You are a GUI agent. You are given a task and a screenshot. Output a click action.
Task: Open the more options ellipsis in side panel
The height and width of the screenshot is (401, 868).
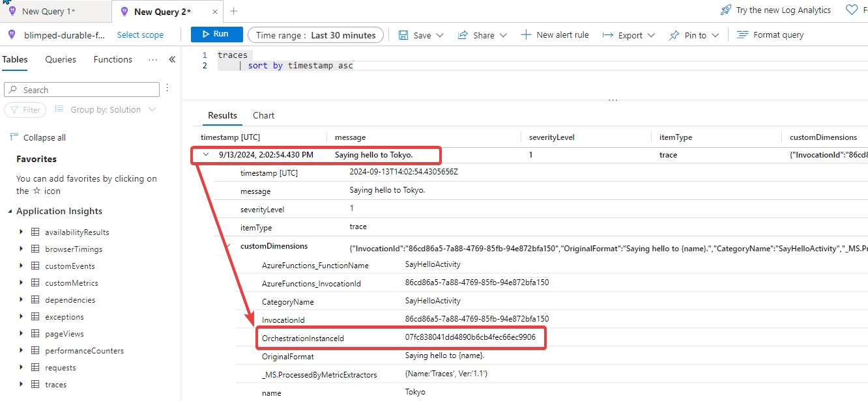pos(152,59)
